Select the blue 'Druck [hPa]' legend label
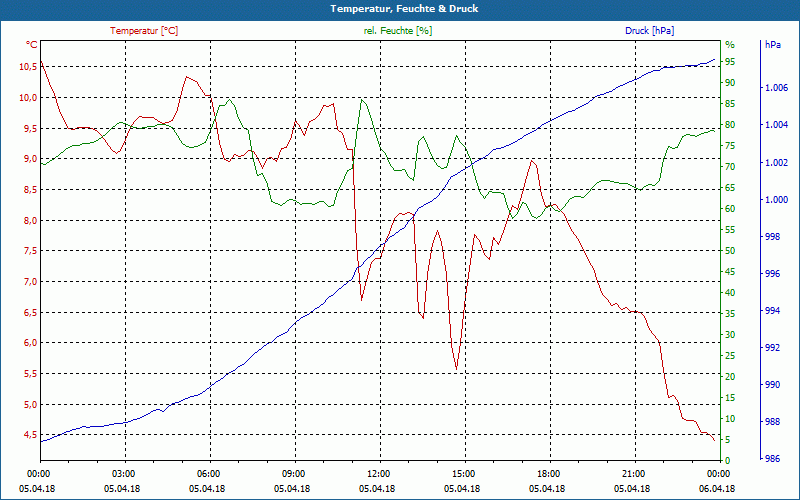The height and width of the screenshot is (500, 800). click(649, 31)
